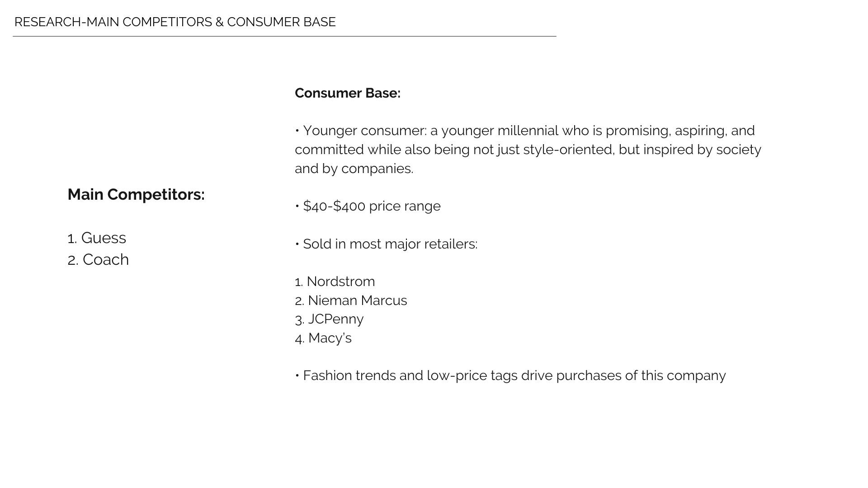Click the '1. Nordstrom' list item
Viewport: 868px width, 488px height.
(x=335, y=282)
